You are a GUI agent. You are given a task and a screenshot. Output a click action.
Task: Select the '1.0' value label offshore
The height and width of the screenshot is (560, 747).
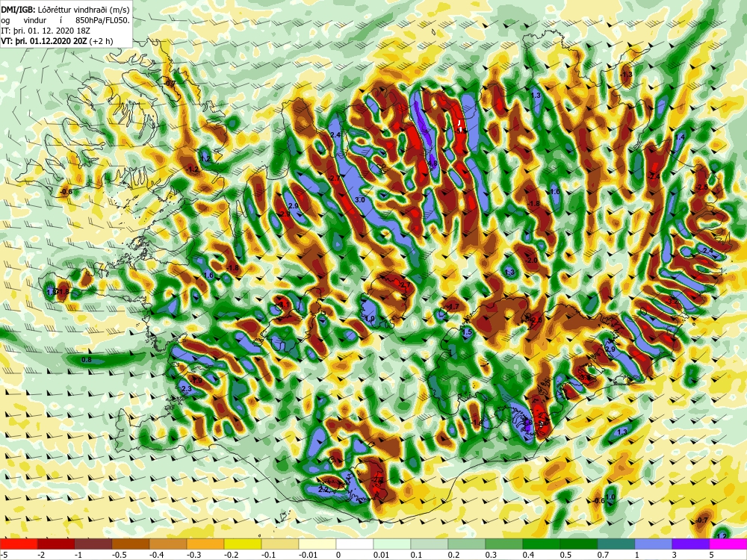(610, 497)
